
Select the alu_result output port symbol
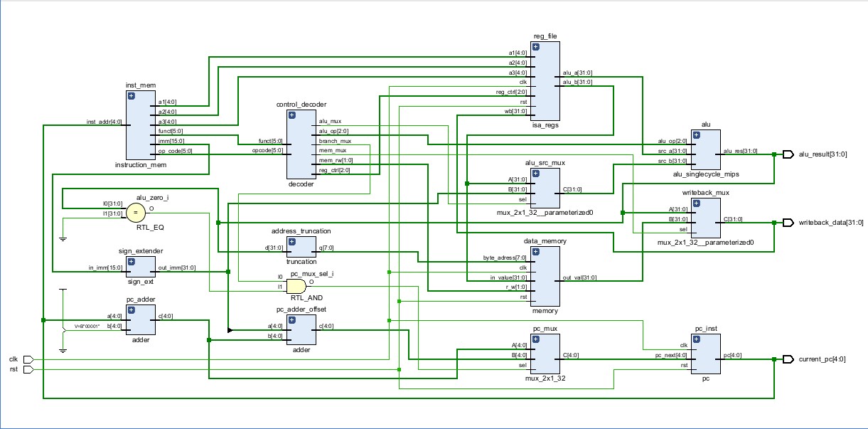pos(788,154)
